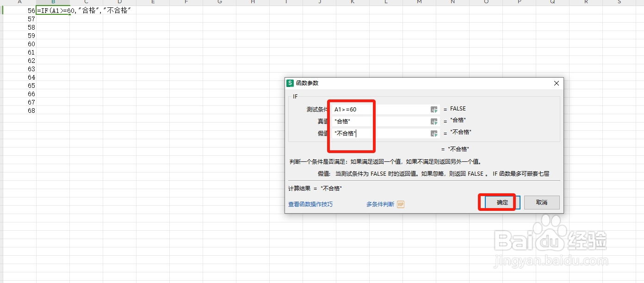Select the cell containing 56
This screenshot has width=644, height=283.
[x=19, y=10]
